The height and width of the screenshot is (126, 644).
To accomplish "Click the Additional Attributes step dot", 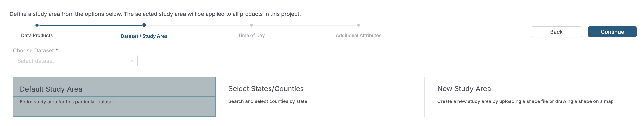I will tap(359, 25).
